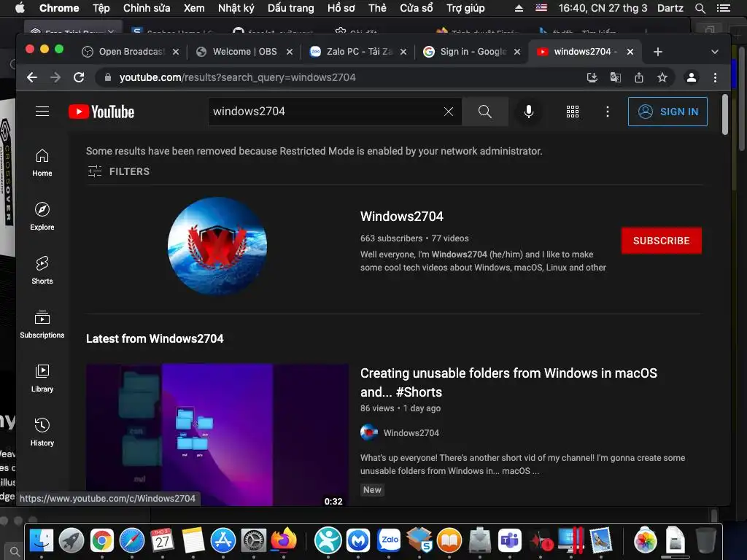Open Subscriptions in the sidebar
Viewport: 747px width, 560px height.
(42, 324)
